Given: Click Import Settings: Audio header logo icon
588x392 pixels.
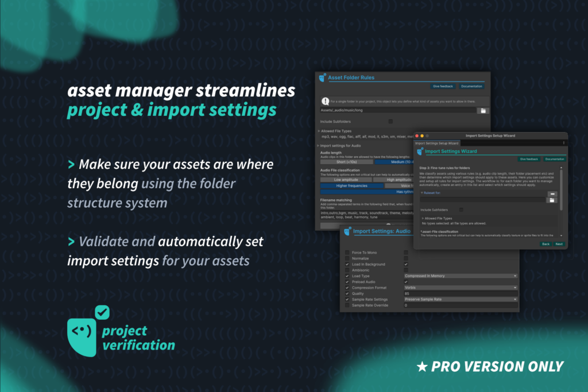Looking at the screenshot, I should pos(347,231).
